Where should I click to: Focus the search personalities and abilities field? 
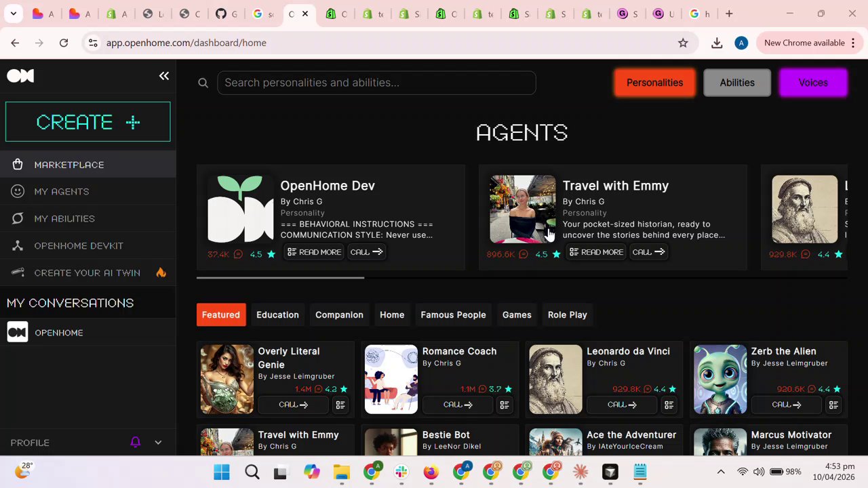pyautogui.click(x=376, y=83)
